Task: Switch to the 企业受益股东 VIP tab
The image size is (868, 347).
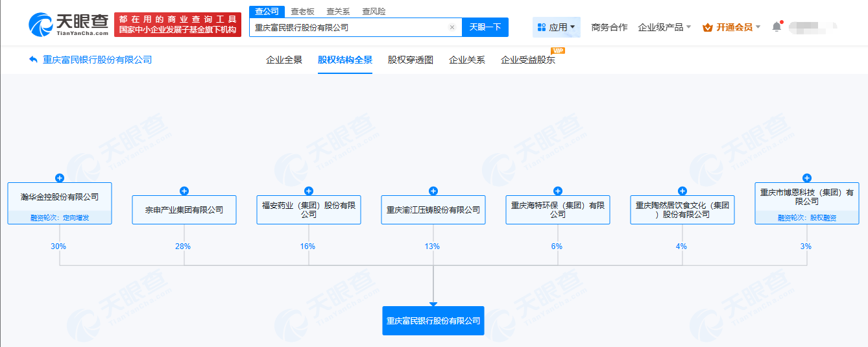Action: pos(528,60)
